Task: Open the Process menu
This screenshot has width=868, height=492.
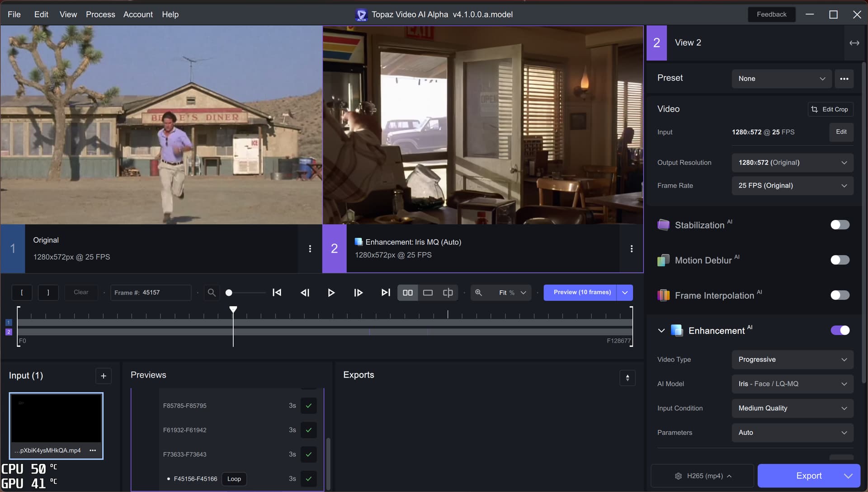Action: [x=100, y=14]
